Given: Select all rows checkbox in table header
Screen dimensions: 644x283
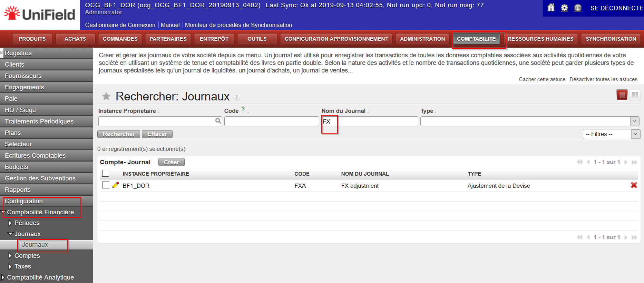Looking at the screenshot, I should point(106,173).
